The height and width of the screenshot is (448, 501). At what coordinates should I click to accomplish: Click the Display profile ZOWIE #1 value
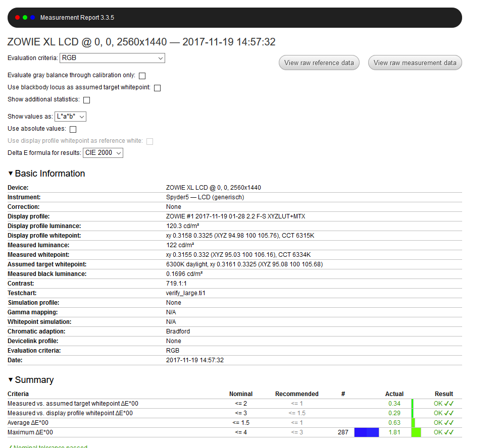[235, 216]
